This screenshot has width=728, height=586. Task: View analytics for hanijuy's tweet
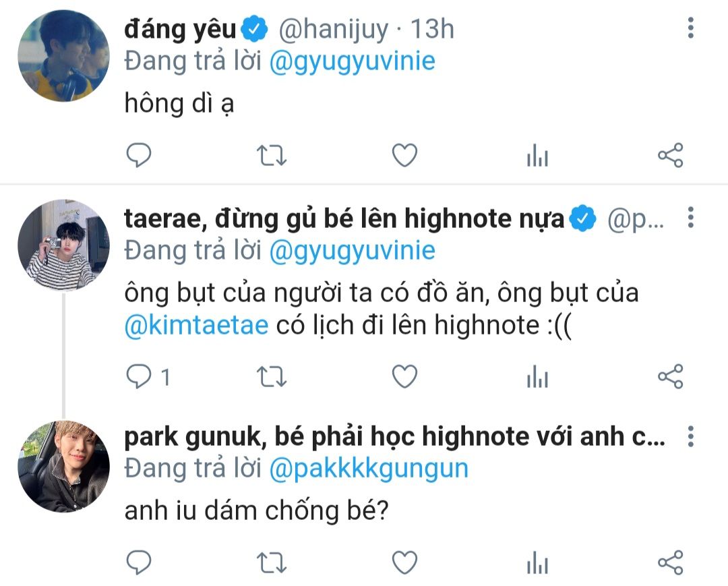(538, 155)
